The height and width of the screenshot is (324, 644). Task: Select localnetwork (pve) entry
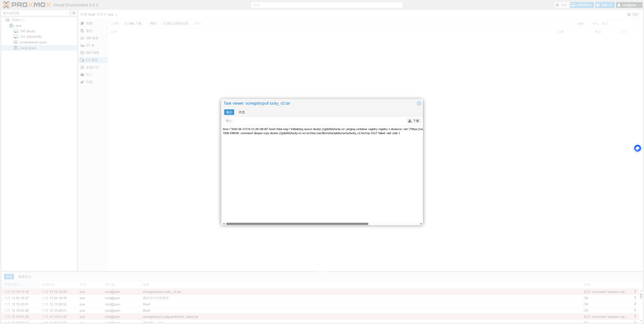33,42
